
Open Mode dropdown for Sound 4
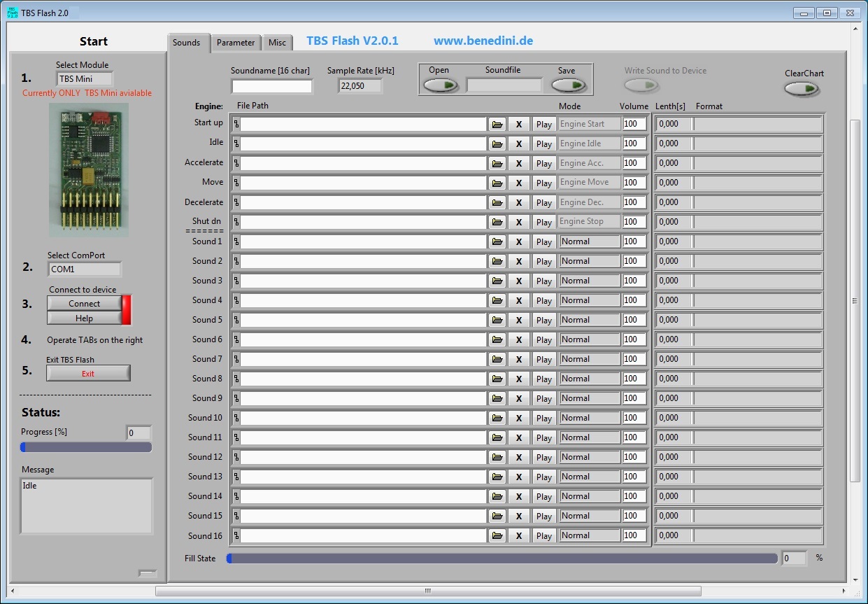590,300
